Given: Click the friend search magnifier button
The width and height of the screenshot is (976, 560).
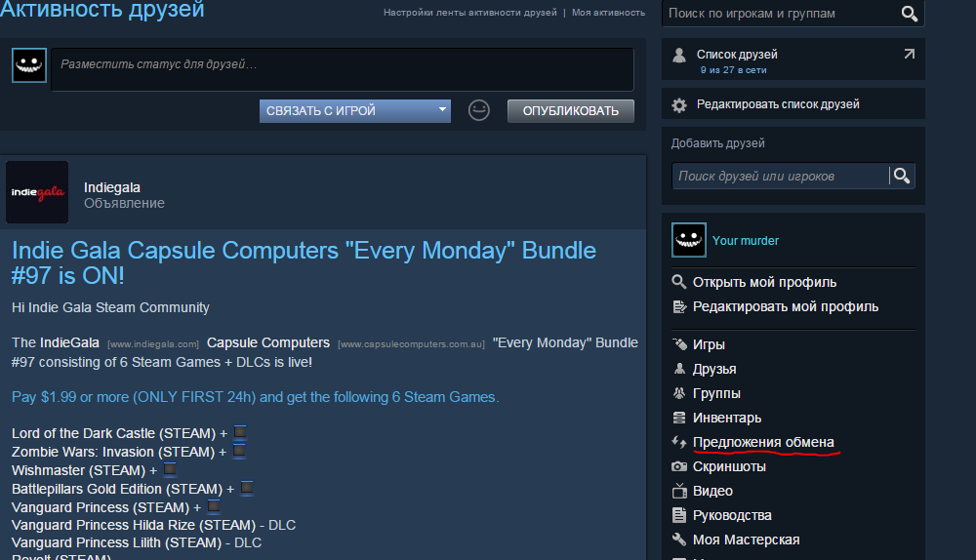Looking at the screenshot, I should [x=902, y=176].
